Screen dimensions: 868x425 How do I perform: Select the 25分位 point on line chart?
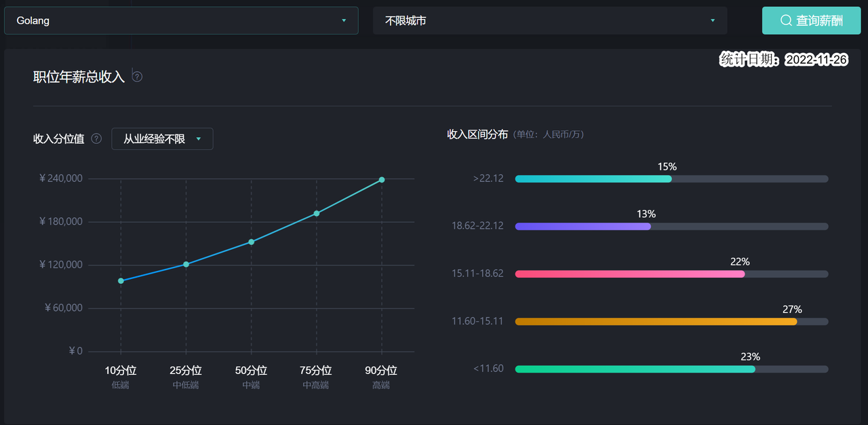[x=186, y=264]
